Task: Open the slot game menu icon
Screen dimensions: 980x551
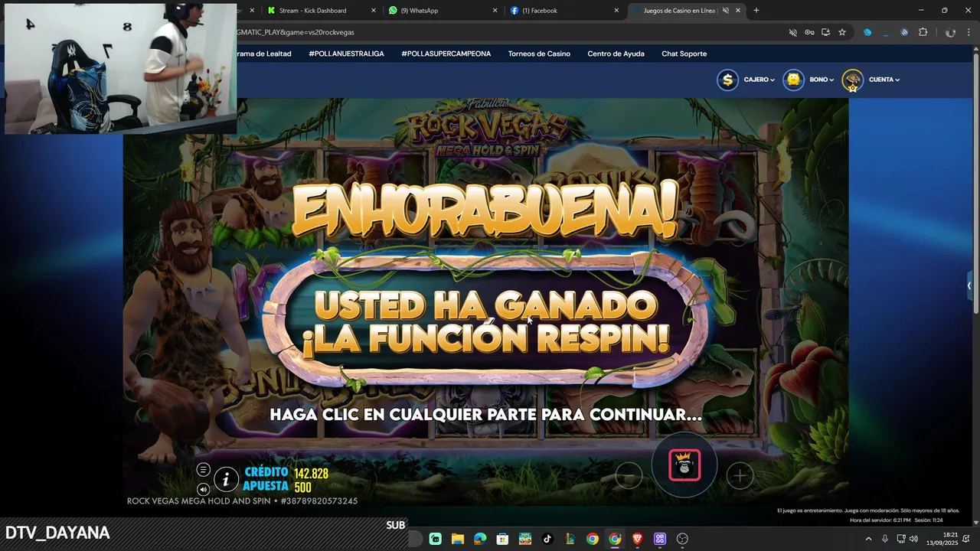Action: pyautogui.click(x=203, y=470)
